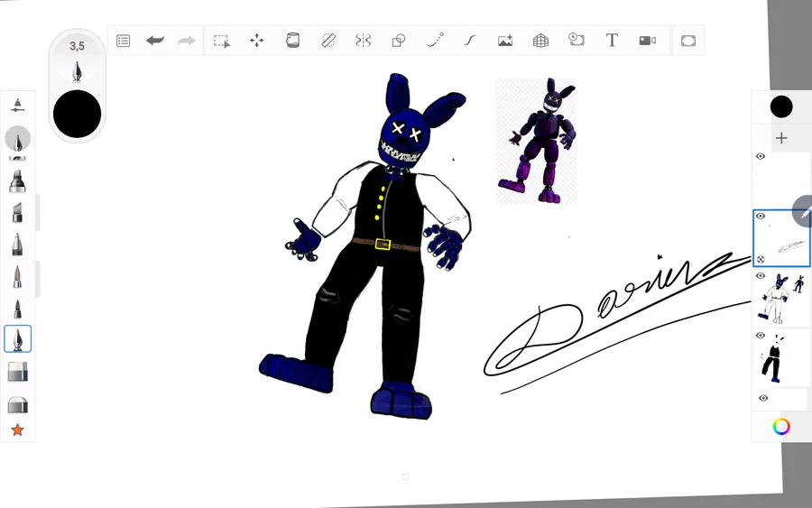The height and width of the screenshot is (508, 812).
Task: Open the Time-lapse capture tool
Action: click(577, 40)
